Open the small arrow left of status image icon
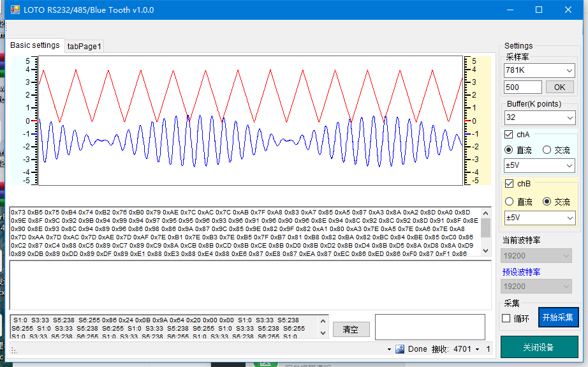 [389, 349]
